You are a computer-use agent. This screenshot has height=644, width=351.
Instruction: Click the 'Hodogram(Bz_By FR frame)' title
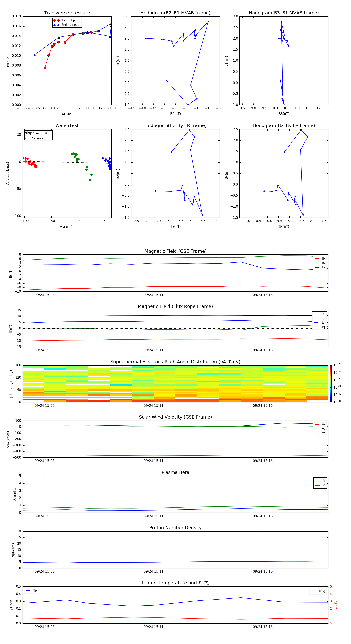175,125
